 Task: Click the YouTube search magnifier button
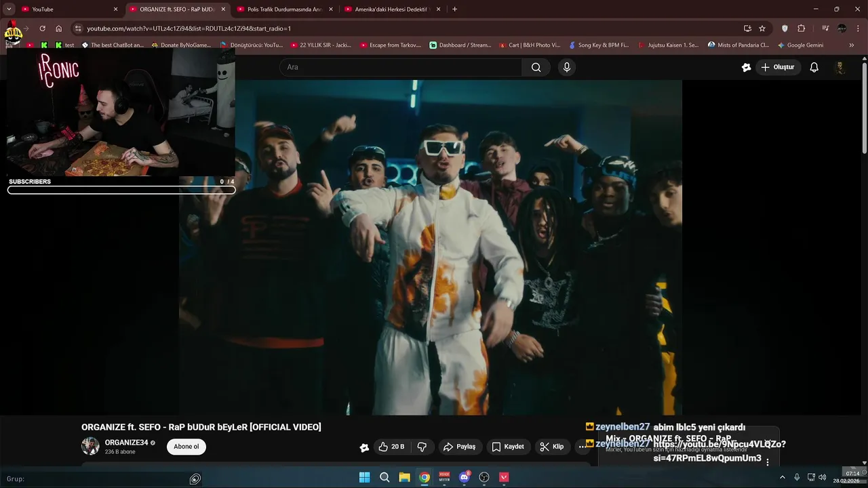(536, 67)
